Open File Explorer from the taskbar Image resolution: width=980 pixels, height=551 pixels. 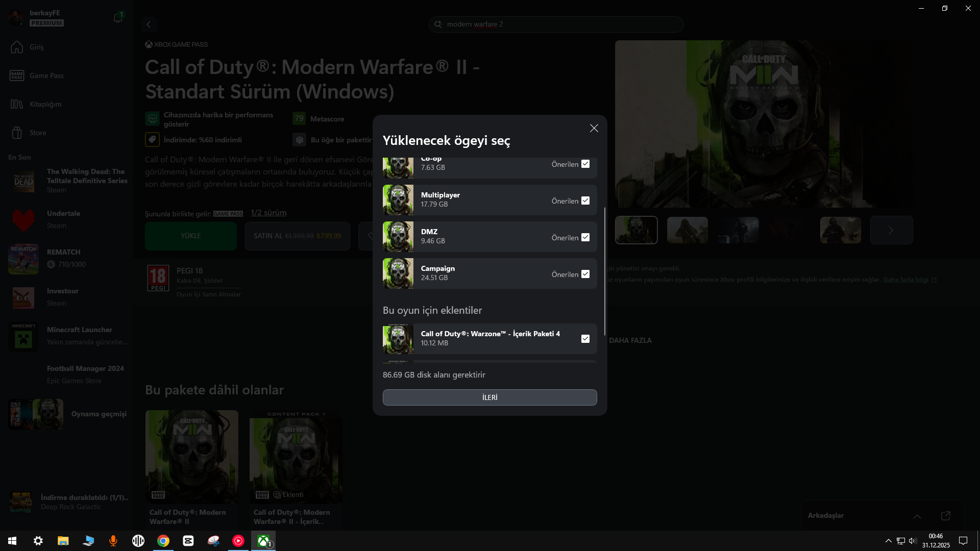coord(63,541)
